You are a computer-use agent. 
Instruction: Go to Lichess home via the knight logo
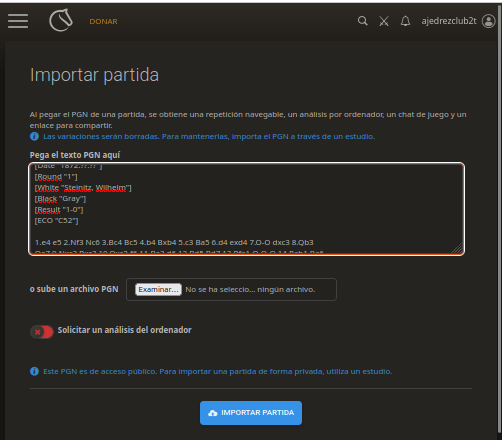61,20
